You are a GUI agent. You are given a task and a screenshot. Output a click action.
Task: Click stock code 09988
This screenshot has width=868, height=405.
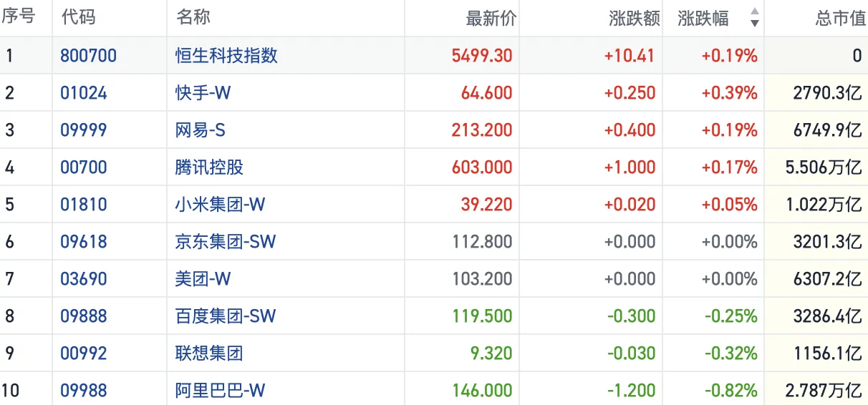click(x=83, y=391)
